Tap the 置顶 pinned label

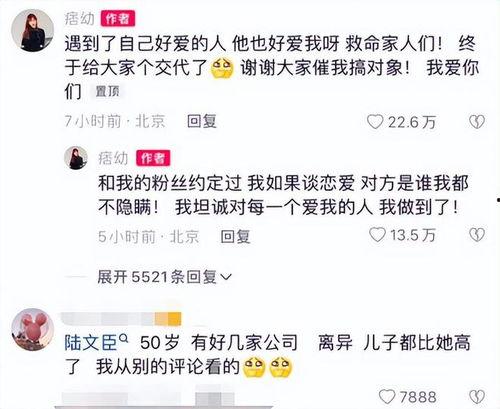pyautogui.click(x=107, y=91)
